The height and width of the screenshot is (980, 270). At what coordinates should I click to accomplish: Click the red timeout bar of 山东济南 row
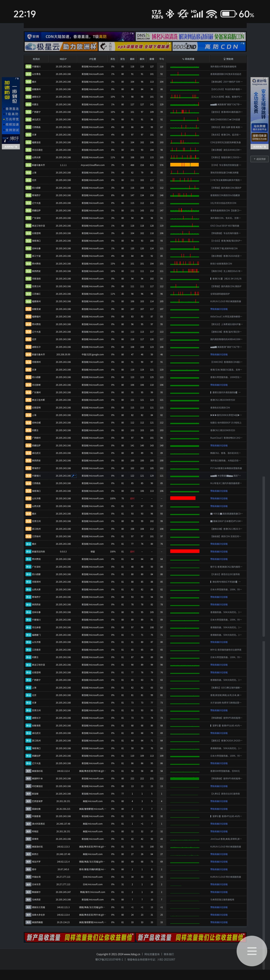pyautogui.click(x=183, y=498)
